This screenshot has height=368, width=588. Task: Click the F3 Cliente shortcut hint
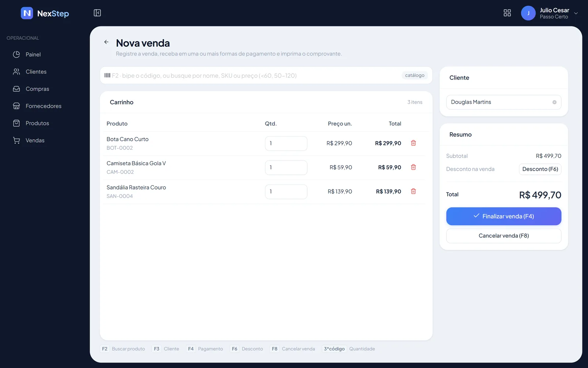166,349
